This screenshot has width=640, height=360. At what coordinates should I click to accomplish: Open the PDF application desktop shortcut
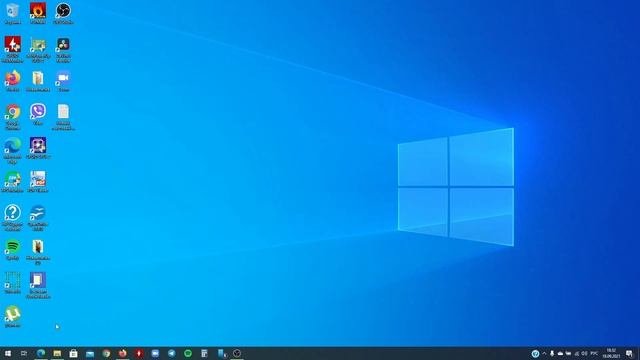pos(38,181)
